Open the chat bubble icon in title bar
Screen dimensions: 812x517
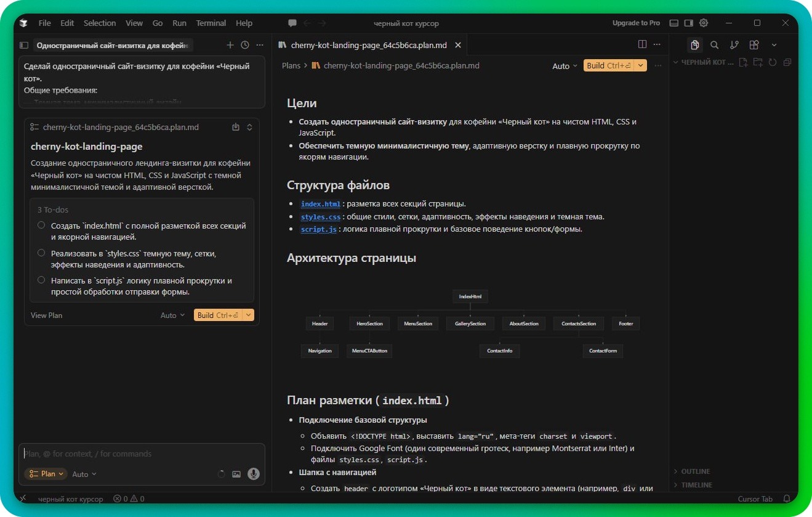(x=292, y=23)
